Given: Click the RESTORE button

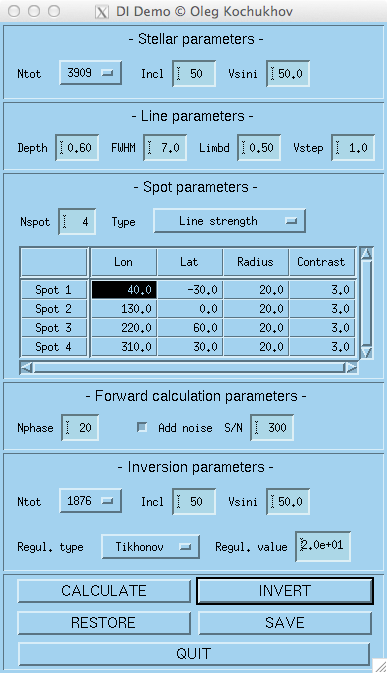Looking at the screenshot, I should click(x=104, y=622).
